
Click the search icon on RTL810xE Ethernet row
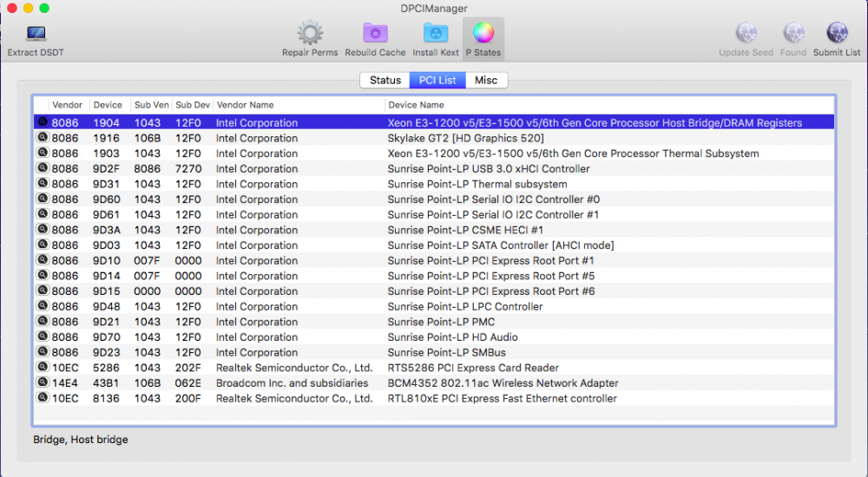click(x=43, y=397)
